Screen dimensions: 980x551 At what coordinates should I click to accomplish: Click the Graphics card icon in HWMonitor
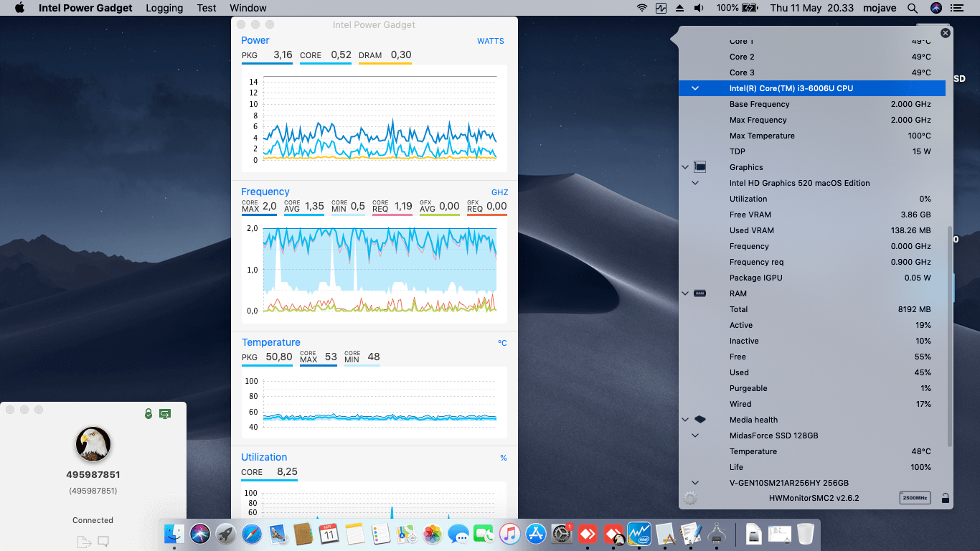(700, 167)
